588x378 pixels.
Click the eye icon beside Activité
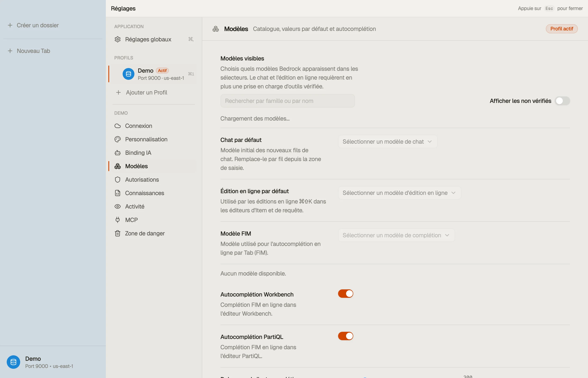click(118, 206)
